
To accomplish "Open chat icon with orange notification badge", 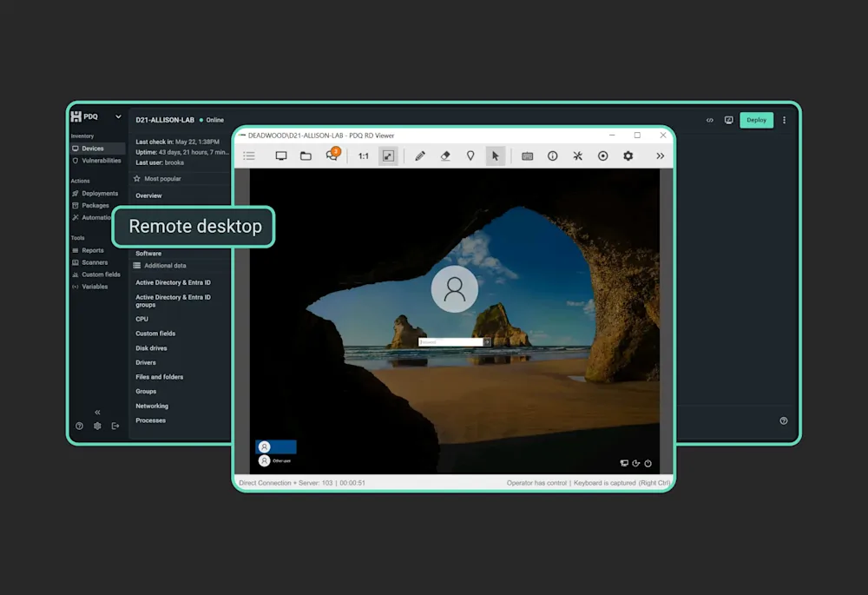I will [x=332, y=155].
